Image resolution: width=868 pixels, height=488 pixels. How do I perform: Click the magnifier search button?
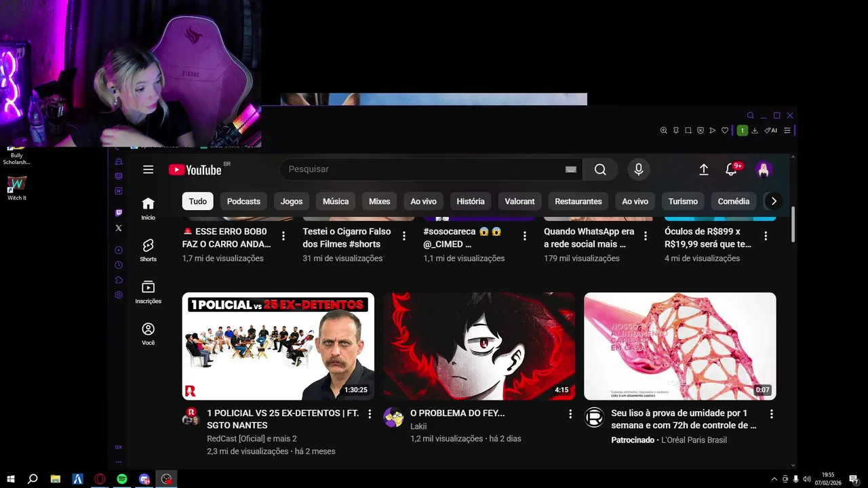coord(600,169)
